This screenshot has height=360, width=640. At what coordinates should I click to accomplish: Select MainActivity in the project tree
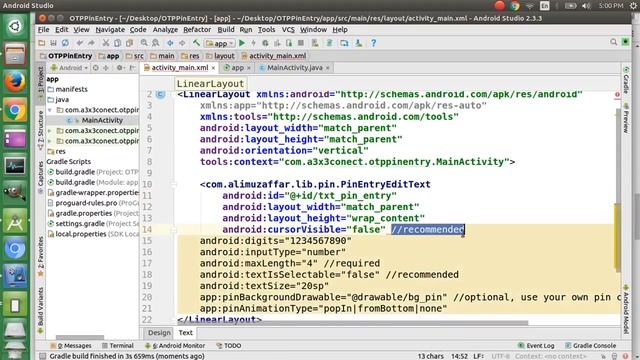(102, 120)
